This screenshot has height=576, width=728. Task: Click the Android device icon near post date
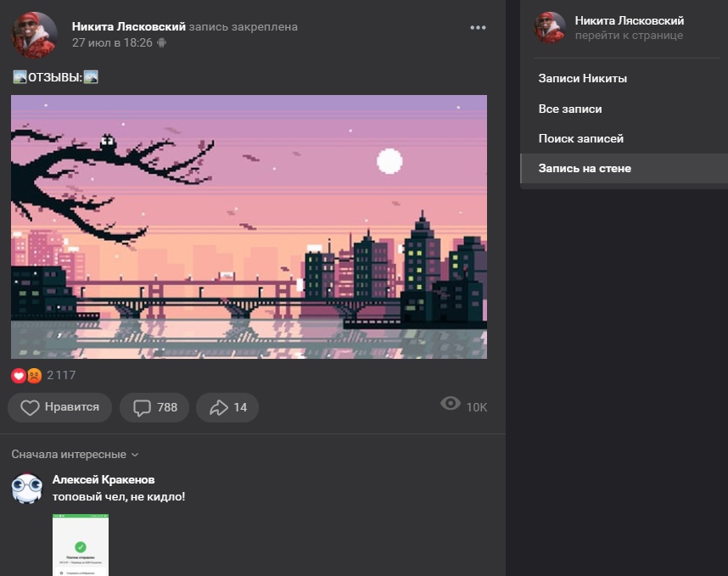162,42
